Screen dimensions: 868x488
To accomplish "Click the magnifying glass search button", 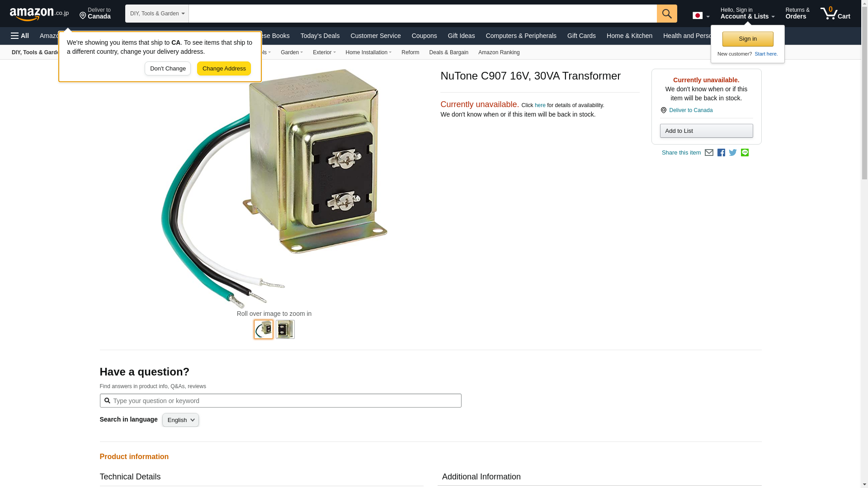I will (667, 14).
